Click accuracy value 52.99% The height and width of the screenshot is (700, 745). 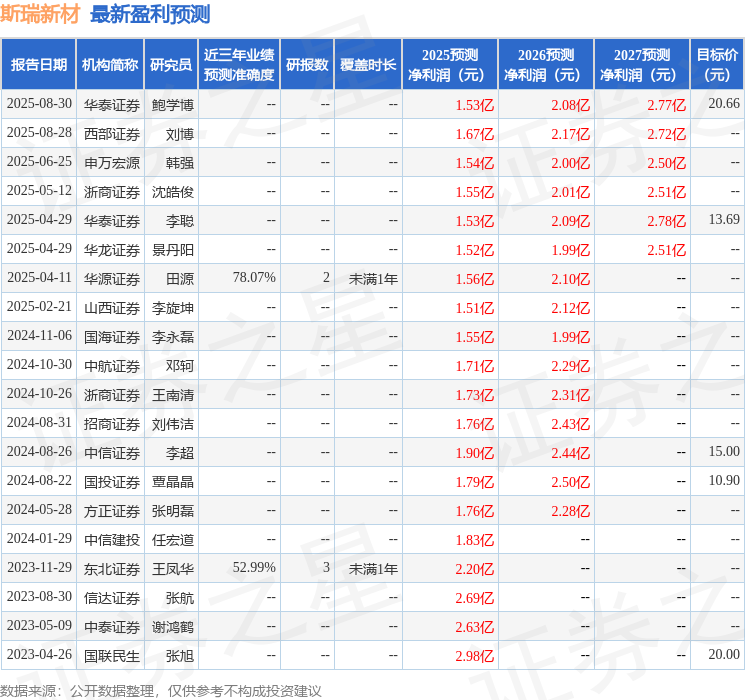click(254, 567)
